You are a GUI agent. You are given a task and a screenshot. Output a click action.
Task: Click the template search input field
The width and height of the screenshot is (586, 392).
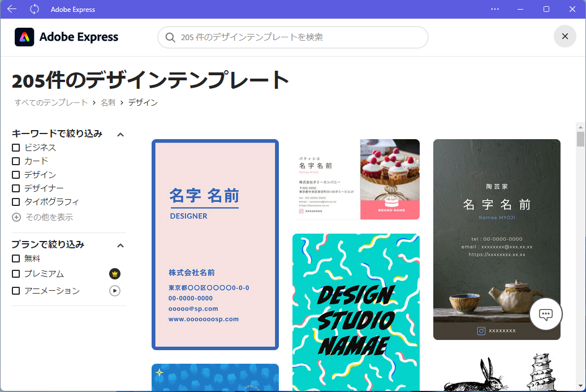click(292, 37)
